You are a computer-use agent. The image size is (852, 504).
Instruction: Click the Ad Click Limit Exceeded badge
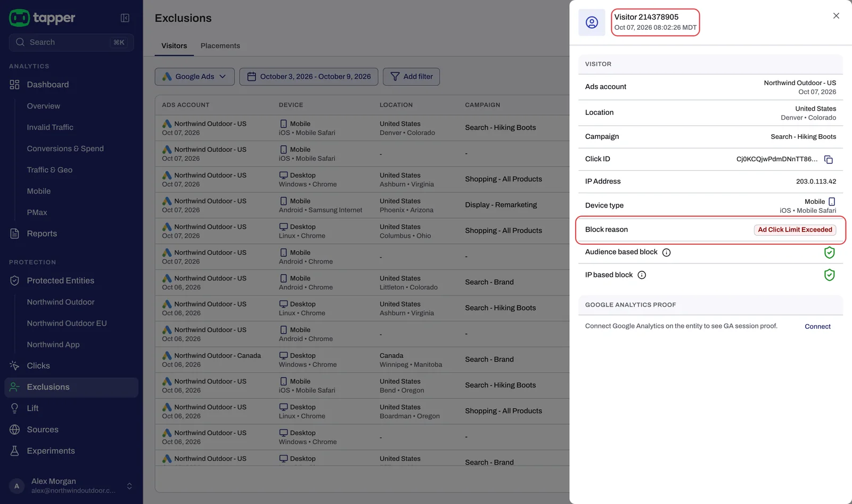795,230
